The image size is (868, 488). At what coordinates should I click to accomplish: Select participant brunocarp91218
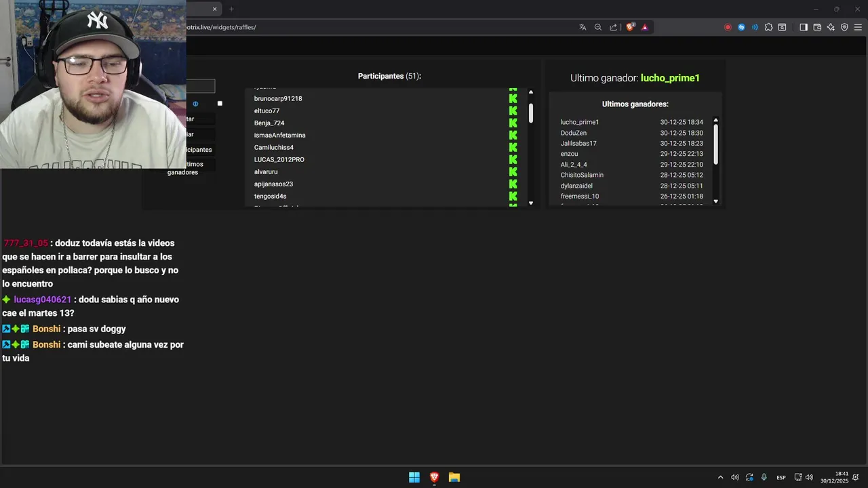click(x=278, y=98)
